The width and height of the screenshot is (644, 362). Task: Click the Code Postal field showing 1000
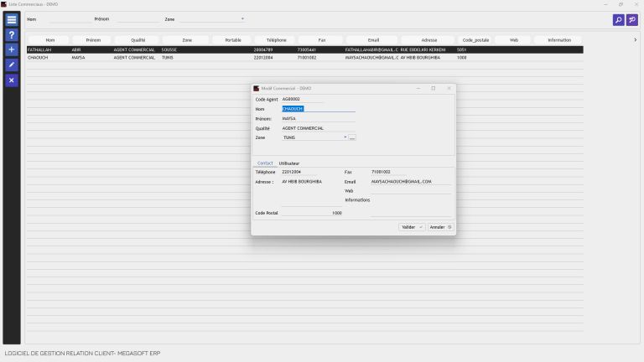311,213
